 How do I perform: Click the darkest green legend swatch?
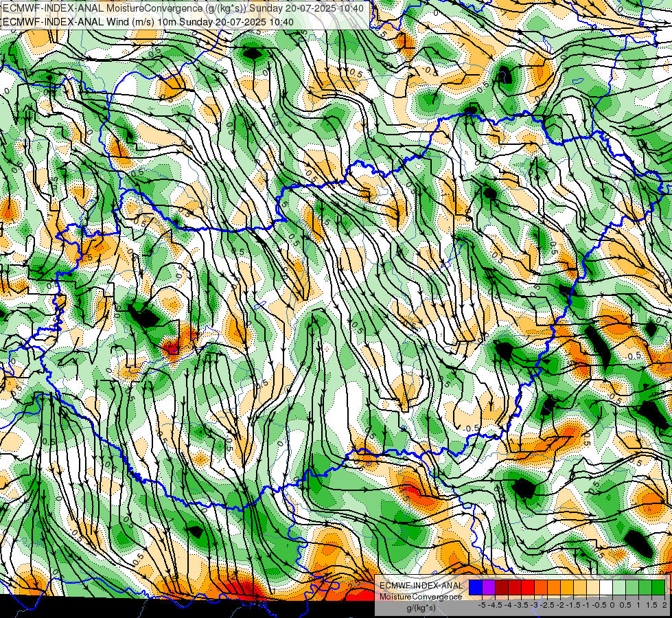[x=658, y=587]
